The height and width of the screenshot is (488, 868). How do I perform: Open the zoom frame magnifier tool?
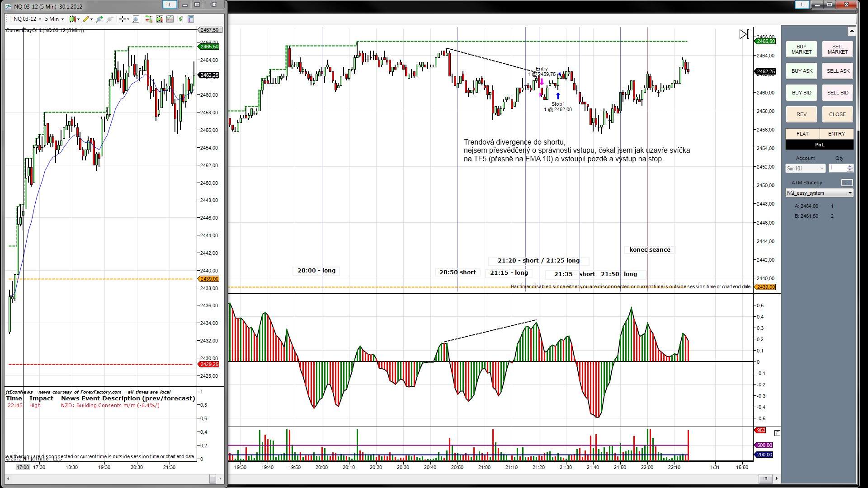pos(136,19)
